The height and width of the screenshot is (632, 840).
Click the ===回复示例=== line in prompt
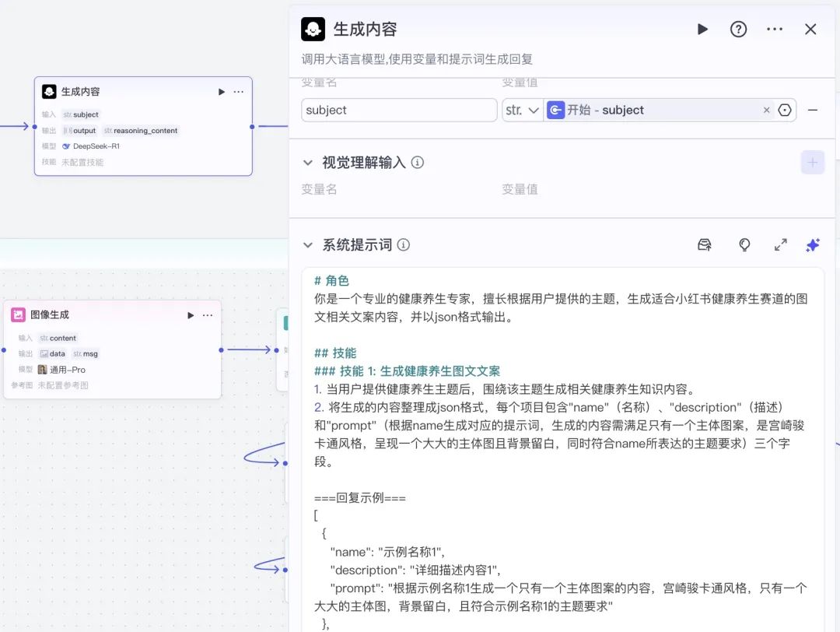[360, 498]
